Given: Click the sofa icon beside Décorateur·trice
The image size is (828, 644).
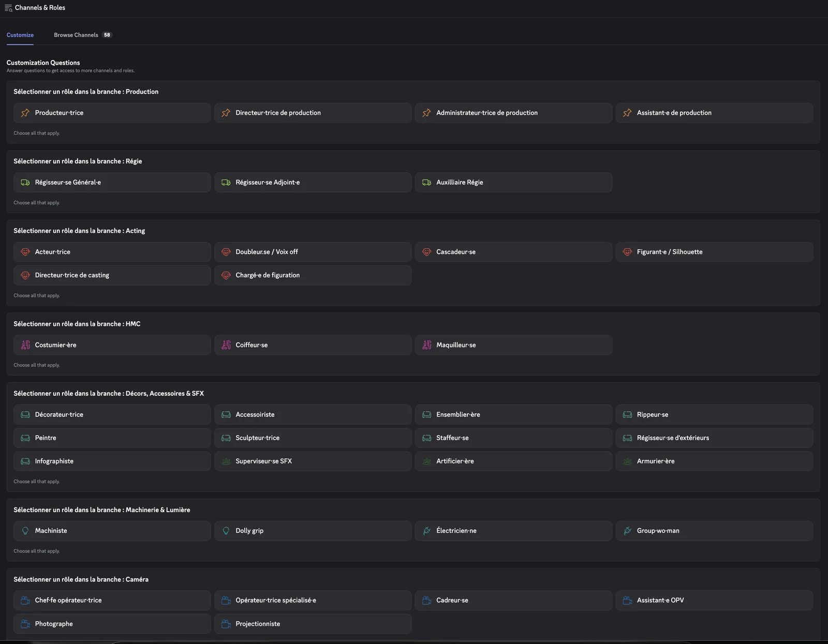Looking at the screenshot, I should tap(25, 415).
